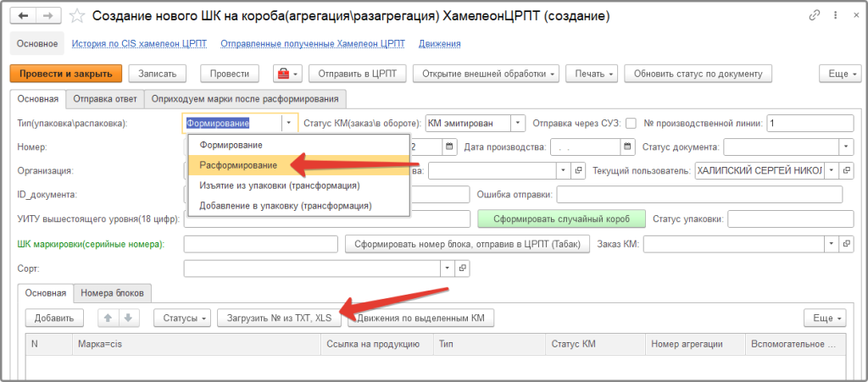
Task: Select the lower Основная table tab
Action: 46,293
